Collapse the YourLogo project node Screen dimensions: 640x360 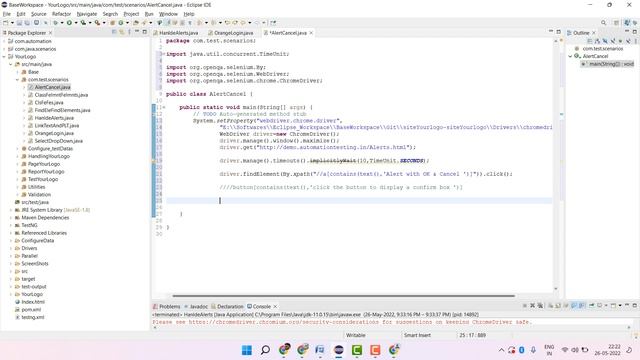(4, 57)
